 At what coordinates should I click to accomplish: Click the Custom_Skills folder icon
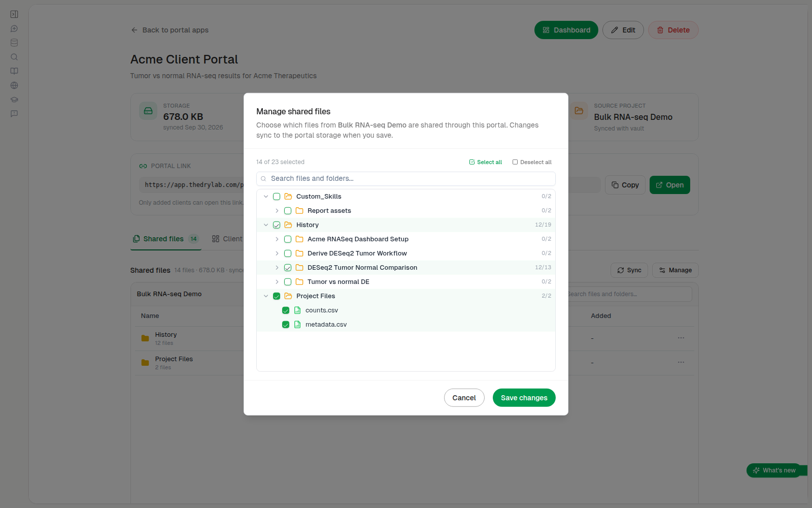[288, 197]
